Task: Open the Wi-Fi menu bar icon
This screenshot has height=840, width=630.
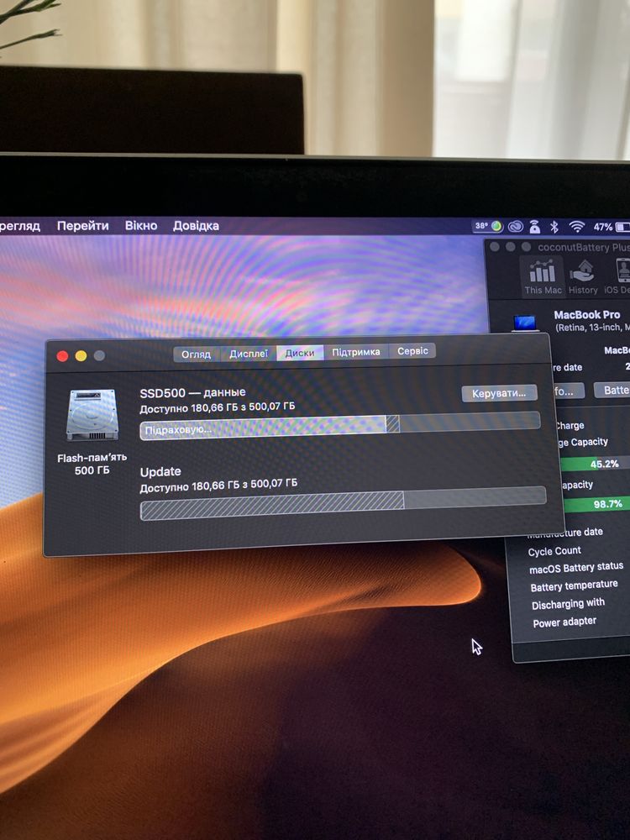Action: coord(576,227)
